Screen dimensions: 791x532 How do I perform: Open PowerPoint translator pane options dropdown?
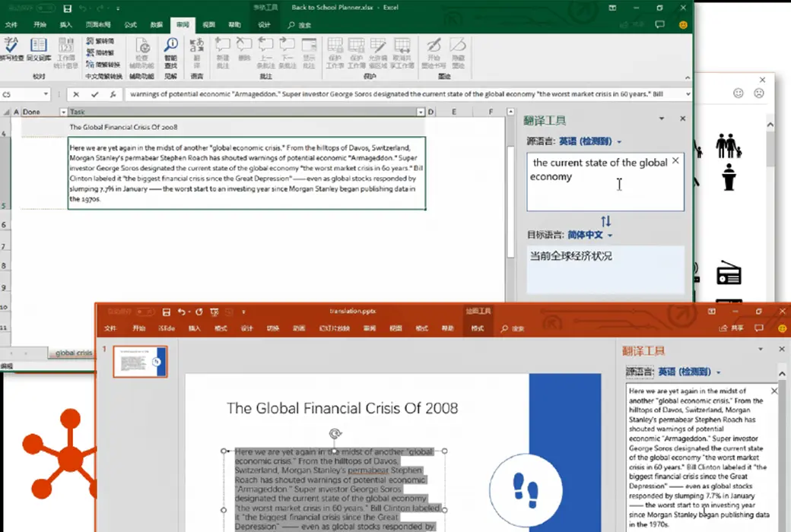(761, 350)
